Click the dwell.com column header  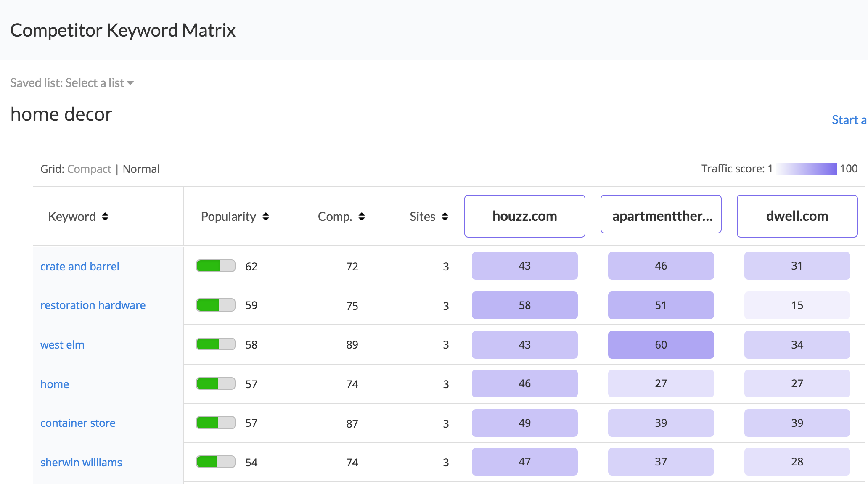pyautogui.click(x=797, y=216)
